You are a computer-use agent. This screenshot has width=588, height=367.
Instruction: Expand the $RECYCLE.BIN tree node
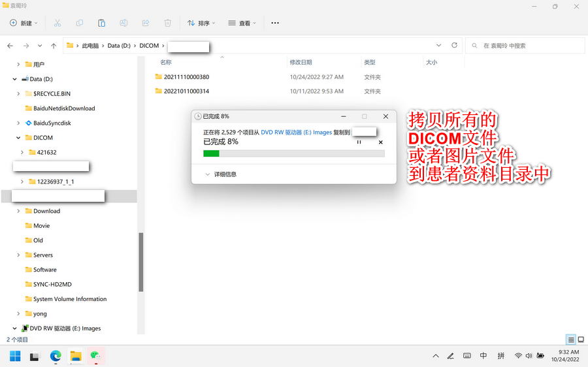18,94
